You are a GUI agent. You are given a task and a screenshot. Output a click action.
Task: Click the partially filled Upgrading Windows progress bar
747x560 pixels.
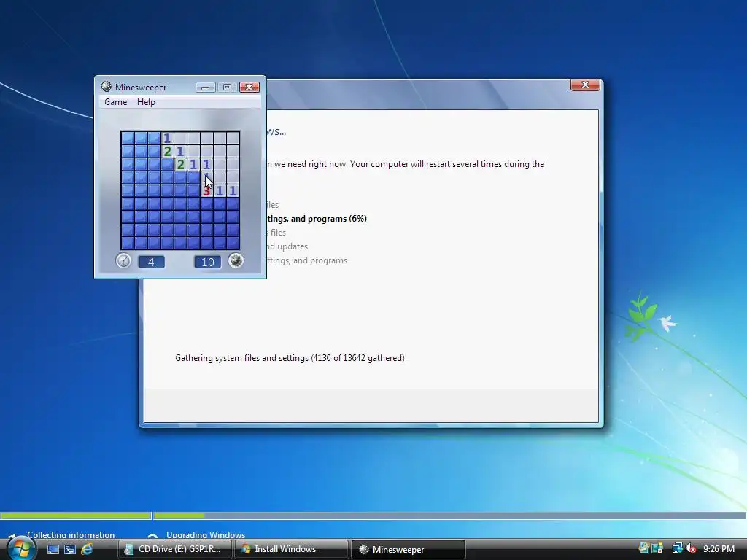click(x=450, y=516)
